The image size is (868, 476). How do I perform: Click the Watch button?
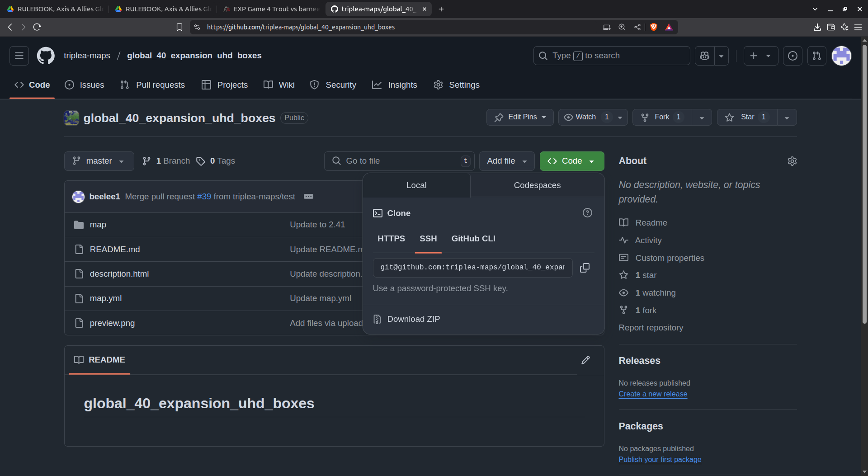[586, 117]
